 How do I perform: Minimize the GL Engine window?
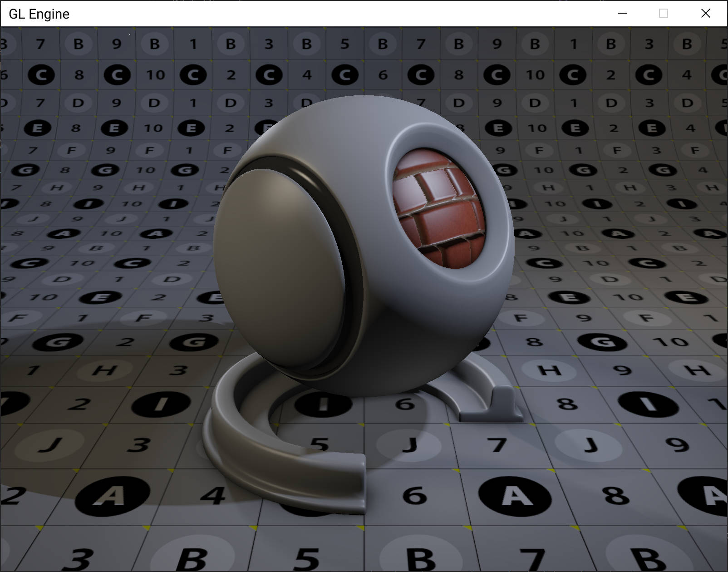622,14
